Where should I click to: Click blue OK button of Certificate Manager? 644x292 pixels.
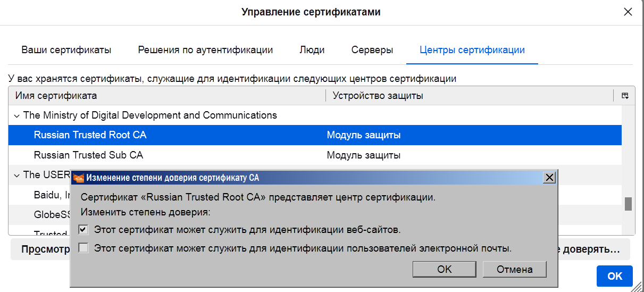click(615, 276)
